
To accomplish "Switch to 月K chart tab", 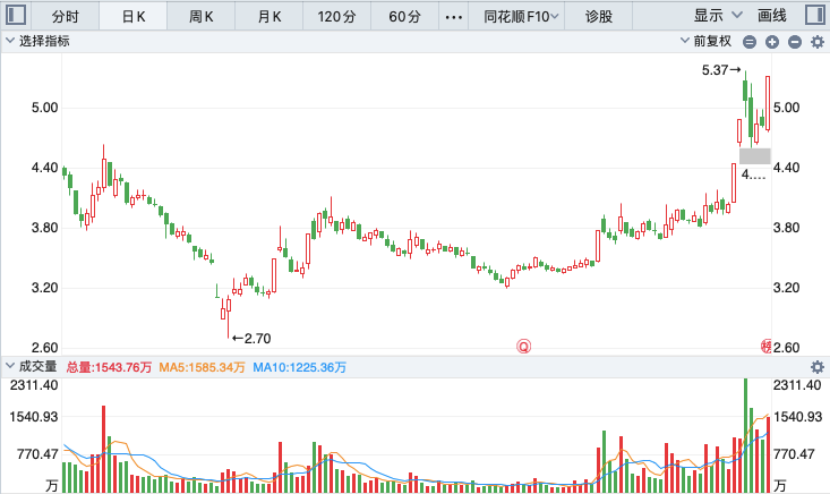I will [x=269, y=16].
